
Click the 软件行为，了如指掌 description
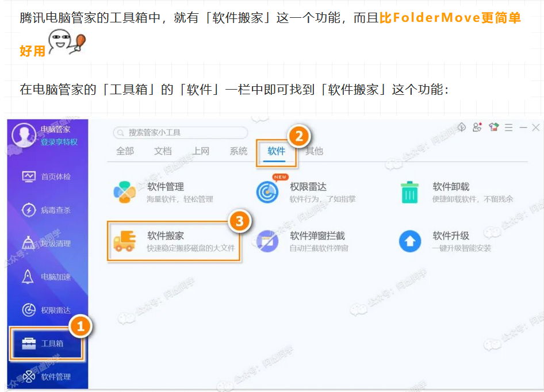(322, 199)
